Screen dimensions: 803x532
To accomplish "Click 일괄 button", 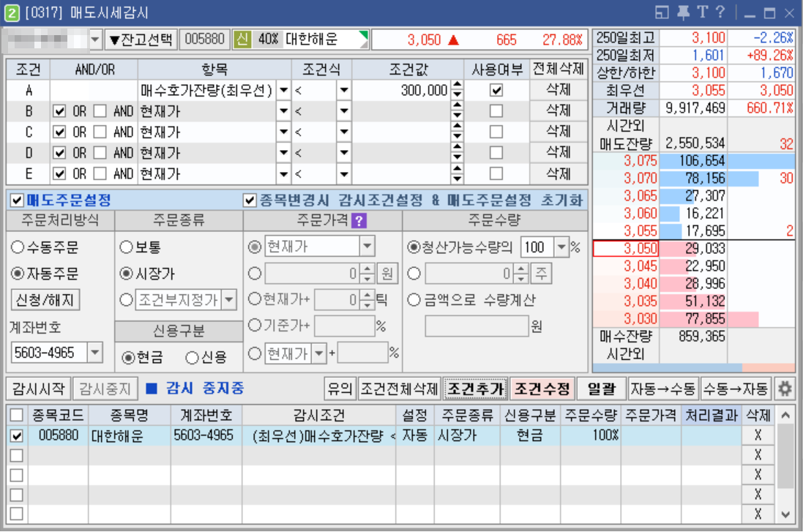I will coord(601,389).
